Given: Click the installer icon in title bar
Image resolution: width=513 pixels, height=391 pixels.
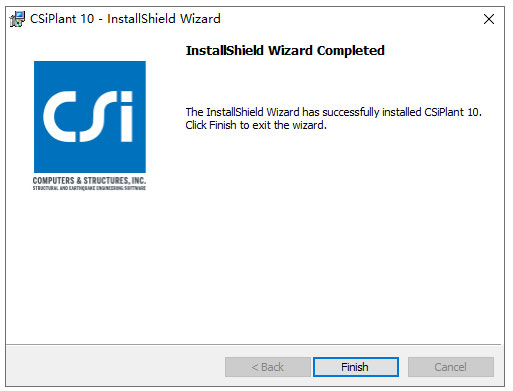Looking at the screenshot, I should pos(17,19).
